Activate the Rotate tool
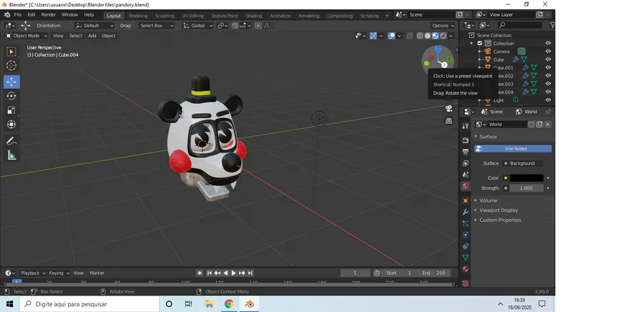Viewport: 644px width, 312px height. click(x=11, y=96)
